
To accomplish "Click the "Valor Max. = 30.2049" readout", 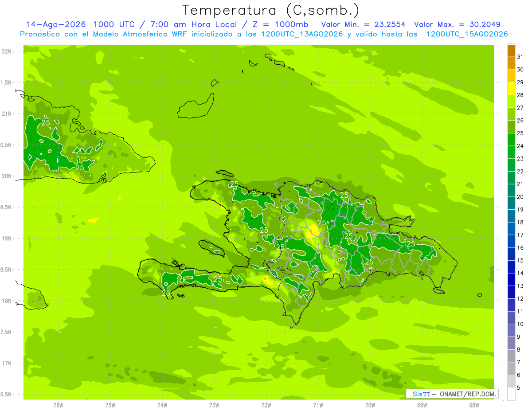I will 457,24.
